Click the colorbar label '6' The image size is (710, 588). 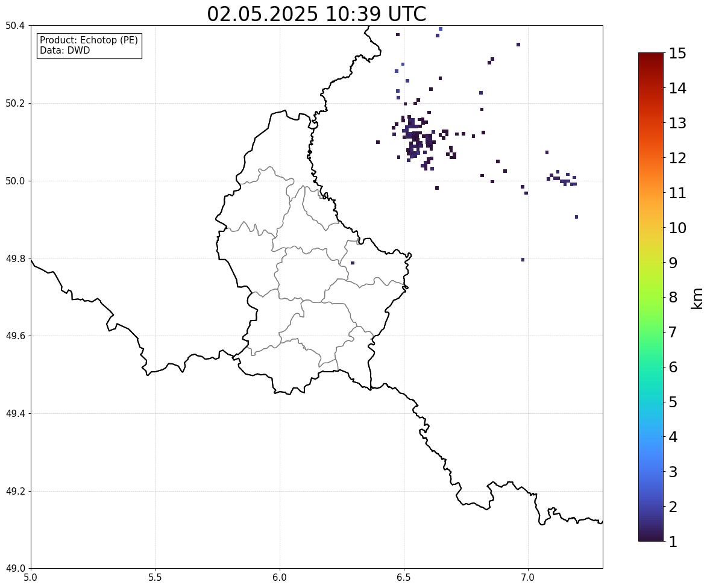(x=673, y=367)
